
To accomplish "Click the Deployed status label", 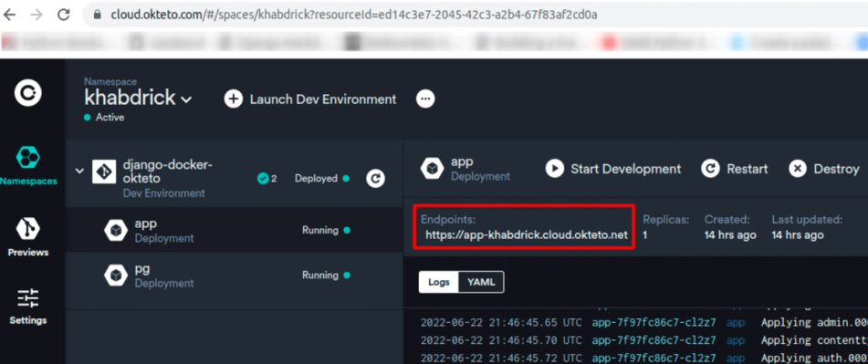I will (316, 178).
